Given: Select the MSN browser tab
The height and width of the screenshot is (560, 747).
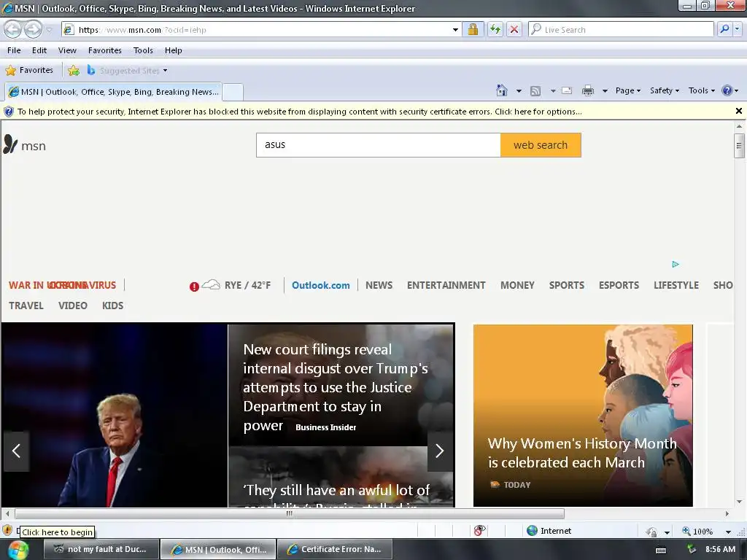Looking at the screenshot, I should [x=113, y=92].
